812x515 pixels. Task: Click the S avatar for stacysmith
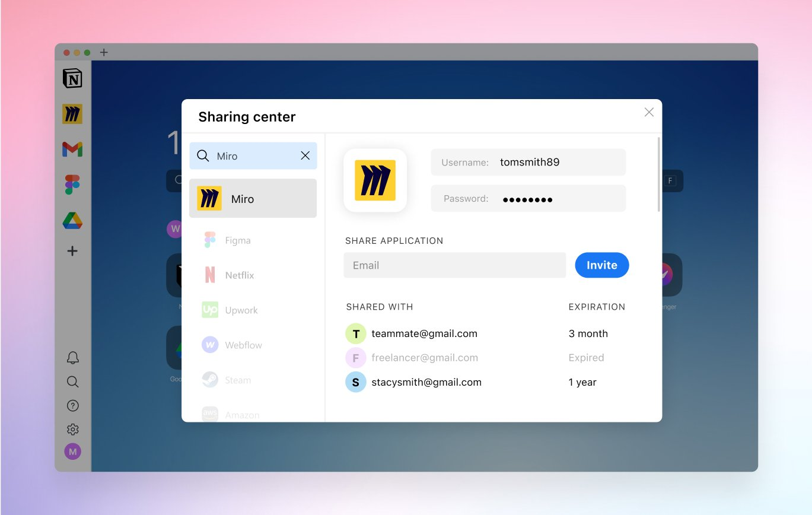pyautogui.click(x=355, y=382)
